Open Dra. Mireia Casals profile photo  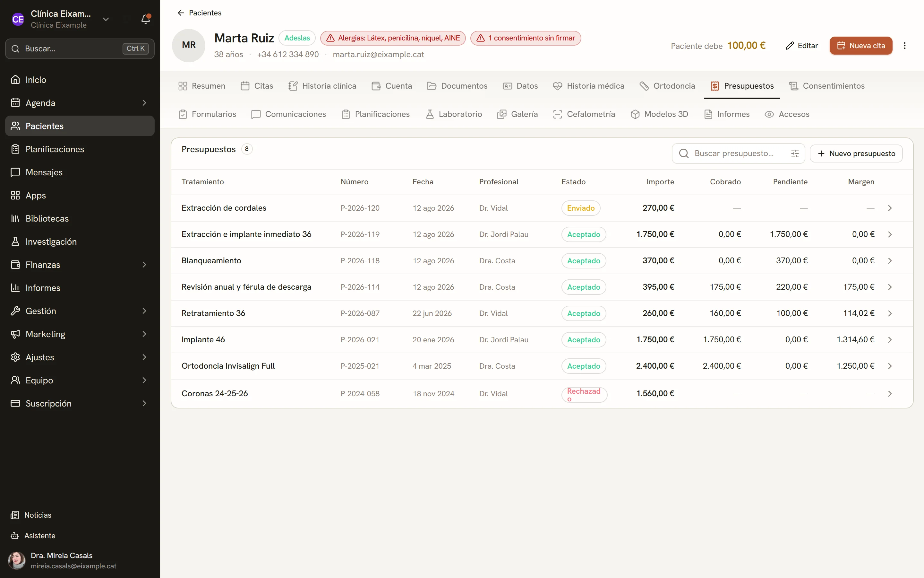click(x=16, y=560)
